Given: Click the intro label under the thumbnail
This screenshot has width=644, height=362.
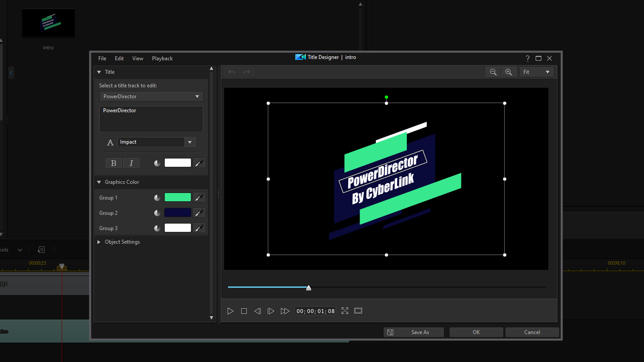Looking at the screenshot, I should tap(48, 48).
